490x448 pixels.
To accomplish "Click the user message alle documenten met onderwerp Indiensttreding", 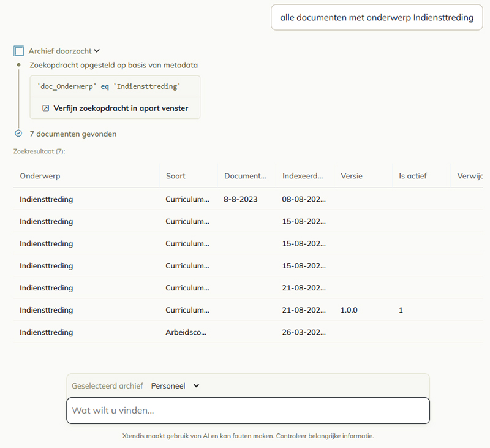I will [x=377, y=18].
